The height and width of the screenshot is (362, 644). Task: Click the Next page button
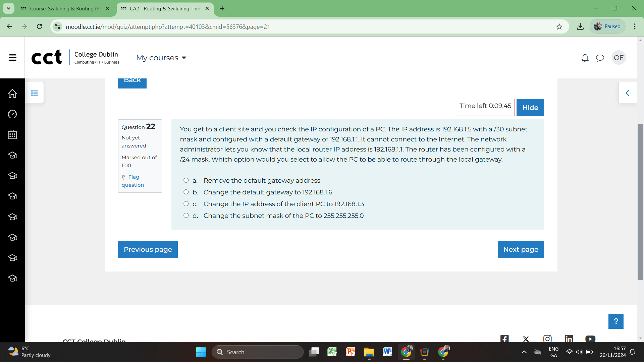[x=520, y=249]
